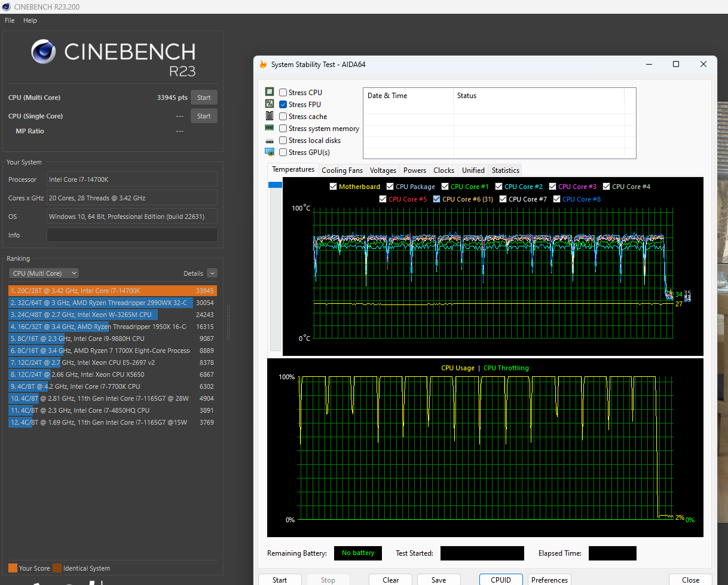Open the CPU (Multi Core) ranking dropdown
This screenshot has width=728, height=585.
coord(44,273)
